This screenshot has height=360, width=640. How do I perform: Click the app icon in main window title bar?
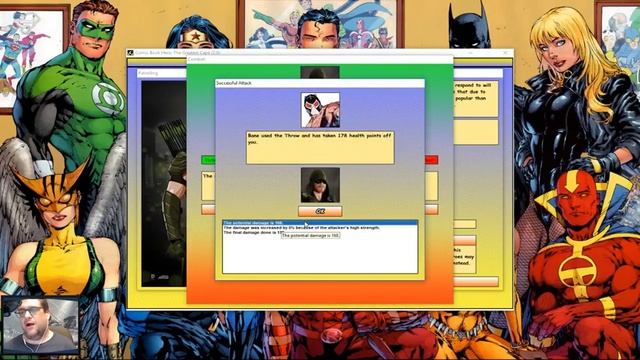coord(131,53)
